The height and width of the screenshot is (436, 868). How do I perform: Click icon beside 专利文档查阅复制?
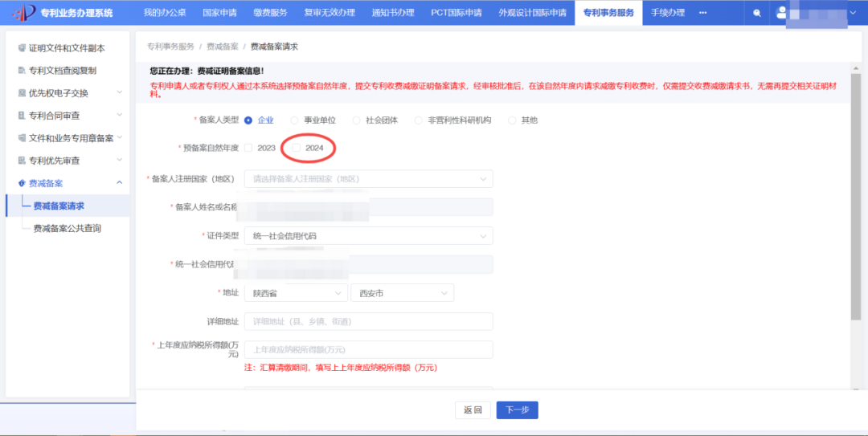pos(22,71)
